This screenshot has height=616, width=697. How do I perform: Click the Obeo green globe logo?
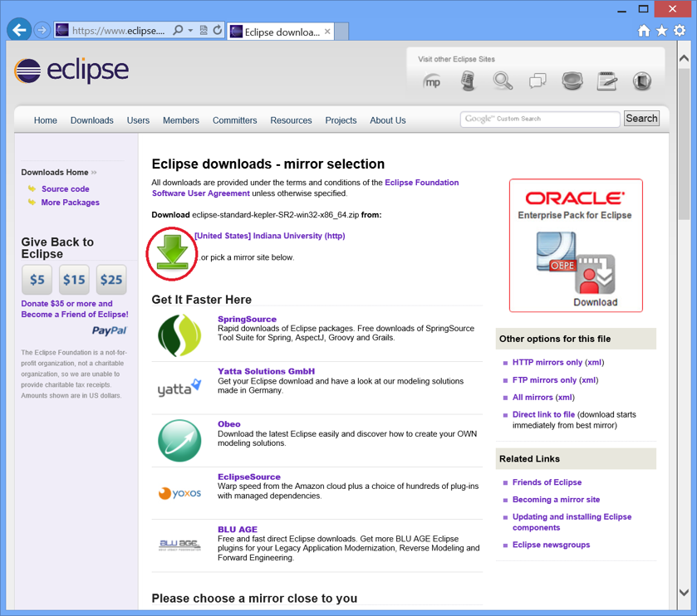(x=179, y=441)
